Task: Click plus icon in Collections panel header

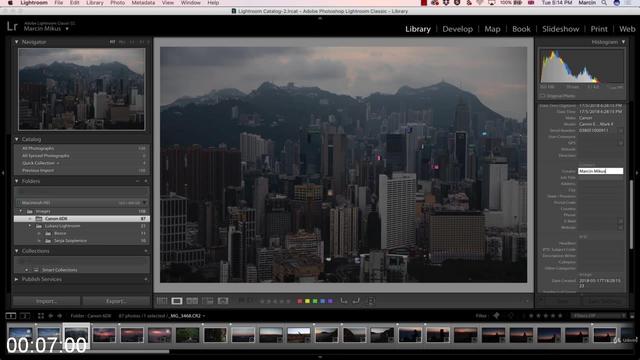Action: [146, 251]
